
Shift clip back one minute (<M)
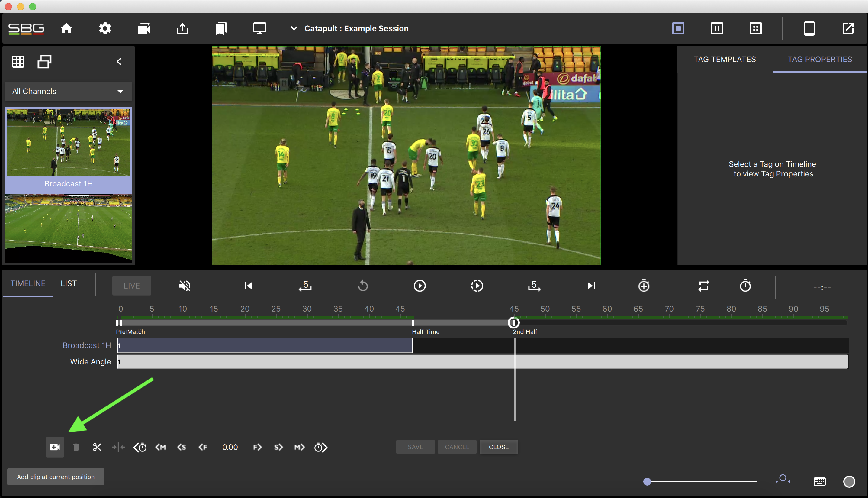pos(161,447)
